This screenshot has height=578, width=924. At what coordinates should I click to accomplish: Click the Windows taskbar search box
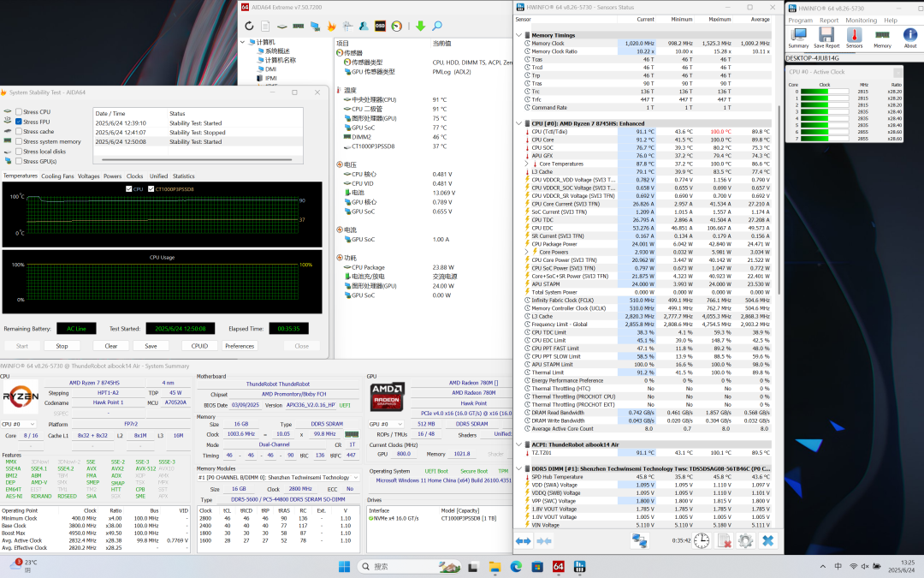point(410,567)
